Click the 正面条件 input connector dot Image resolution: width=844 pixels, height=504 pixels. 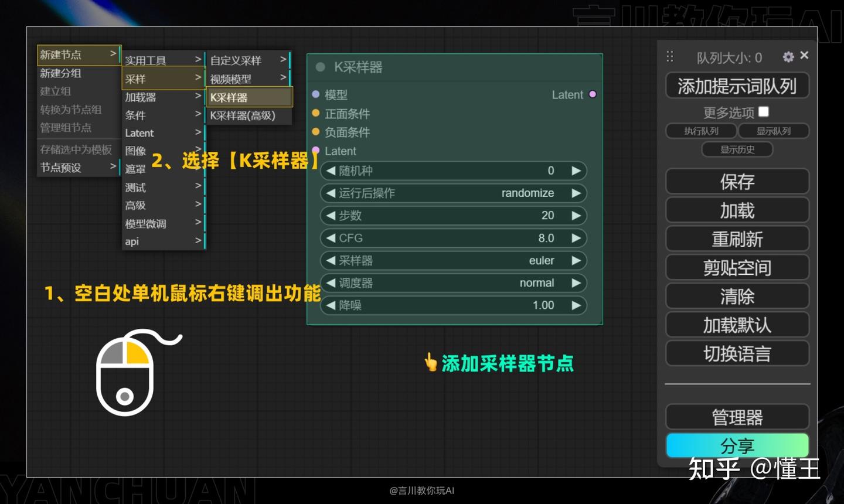pos(316,113)
